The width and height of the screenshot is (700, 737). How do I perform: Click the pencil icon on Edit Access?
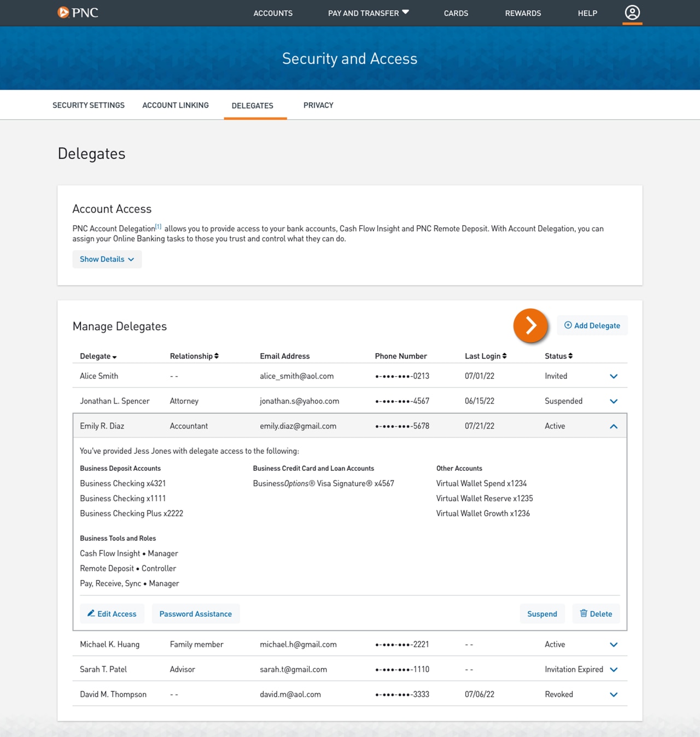pos(91,613)
